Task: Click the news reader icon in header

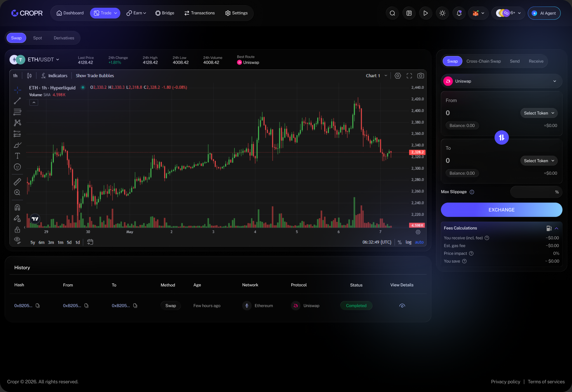Action: click(x=409, y=13)
